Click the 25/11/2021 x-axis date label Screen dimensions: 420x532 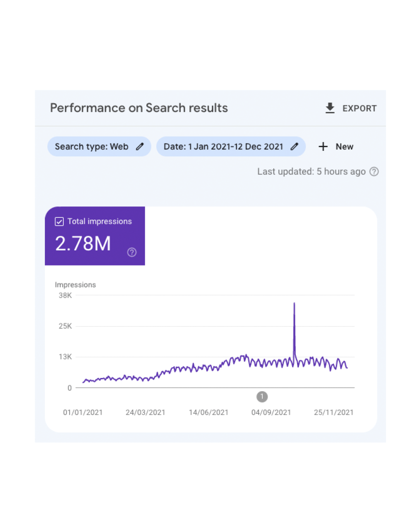pos(334,413)
